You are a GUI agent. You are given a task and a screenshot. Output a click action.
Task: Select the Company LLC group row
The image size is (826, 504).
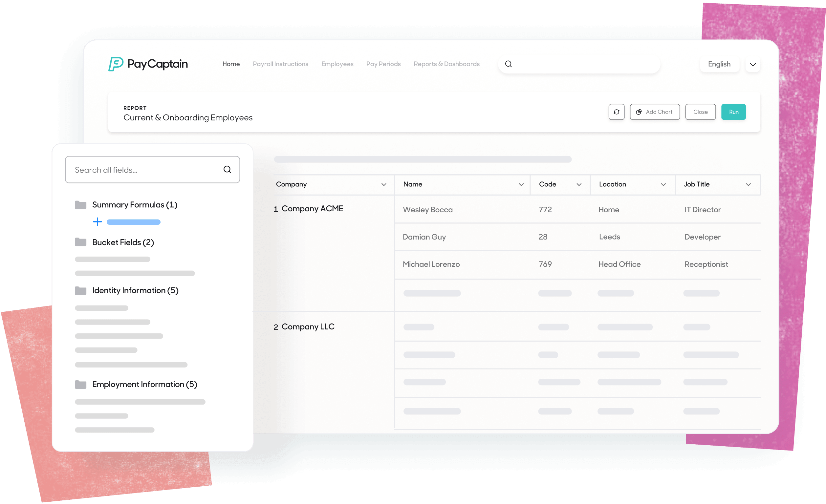pyautogui.click(x=304, y=327)
